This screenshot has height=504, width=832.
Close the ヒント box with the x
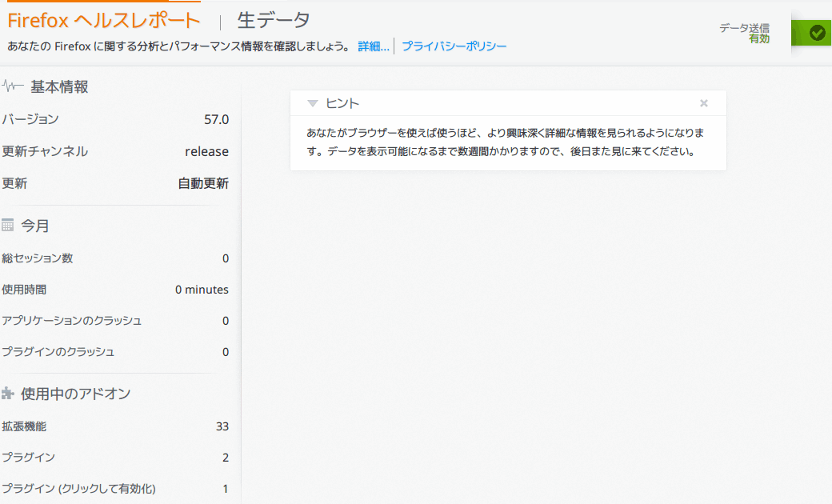pos(703,103)
